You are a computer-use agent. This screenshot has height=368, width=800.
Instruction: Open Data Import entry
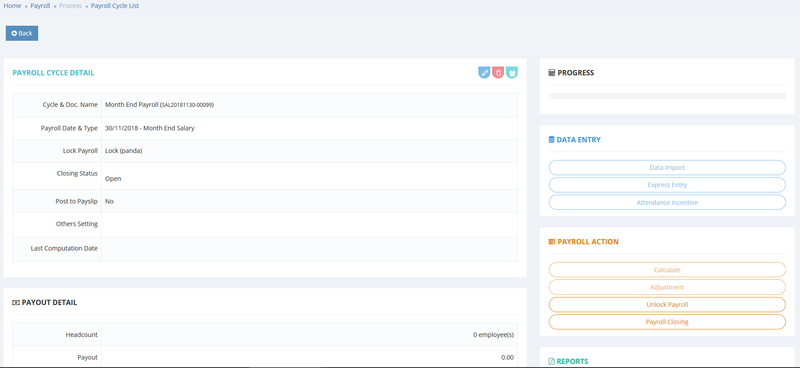click(x=667, y=167)
